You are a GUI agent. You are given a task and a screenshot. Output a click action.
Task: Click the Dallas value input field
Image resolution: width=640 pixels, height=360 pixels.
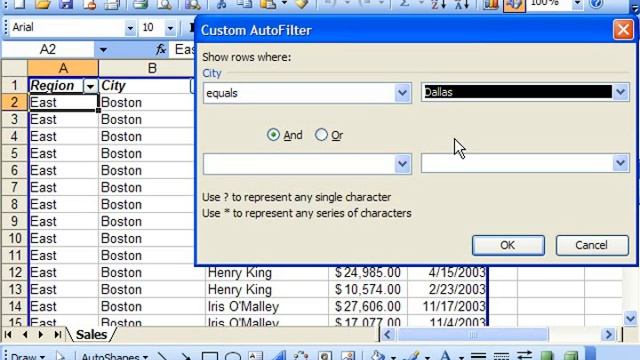[518, 92]
